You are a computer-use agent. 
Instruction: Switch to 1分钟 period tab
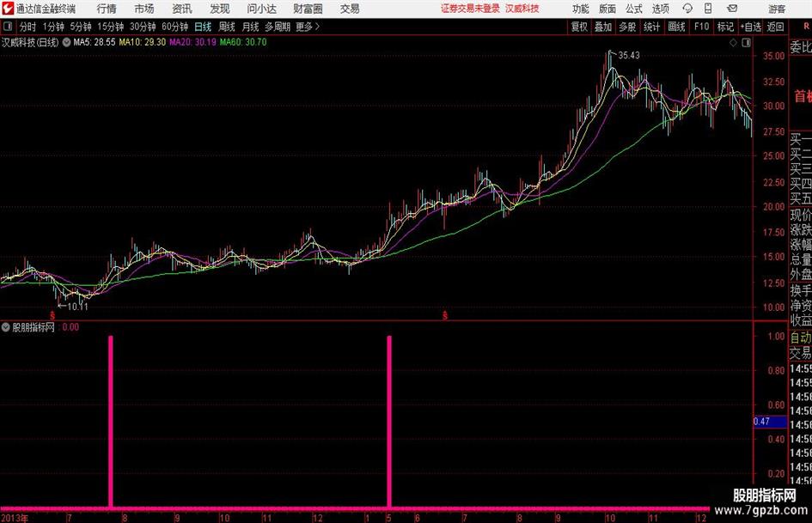click(x=53, y=27)
